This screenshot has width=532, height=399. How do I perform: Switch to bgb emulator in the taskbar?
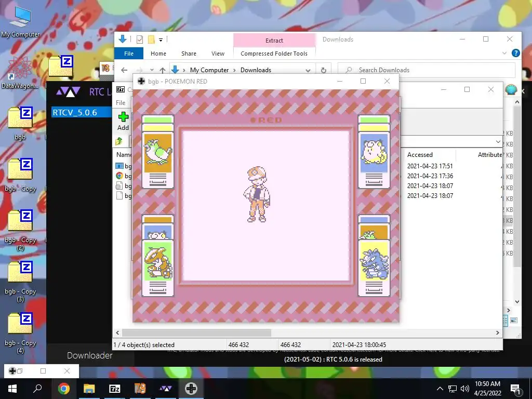coord(191,389)
